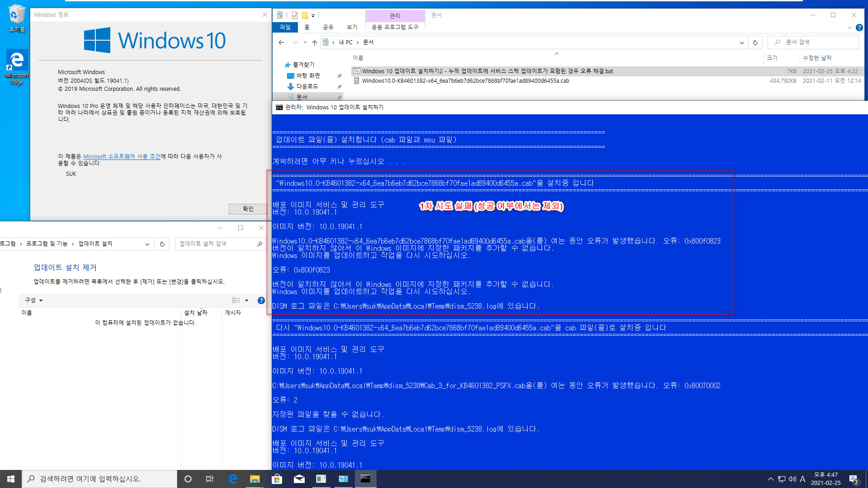The width and height of the screenshot is (868, 488).
Task: Switch to command prompt taskbar icon
Action: (365, 479)
